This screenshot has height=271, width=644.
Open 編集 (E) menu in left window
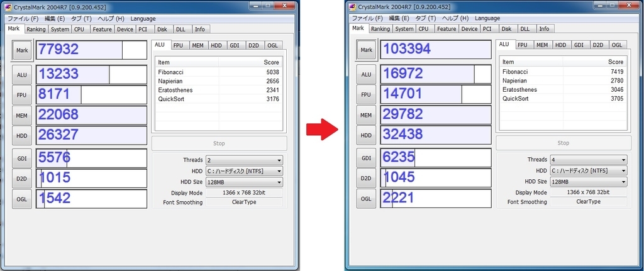(55, 19)
